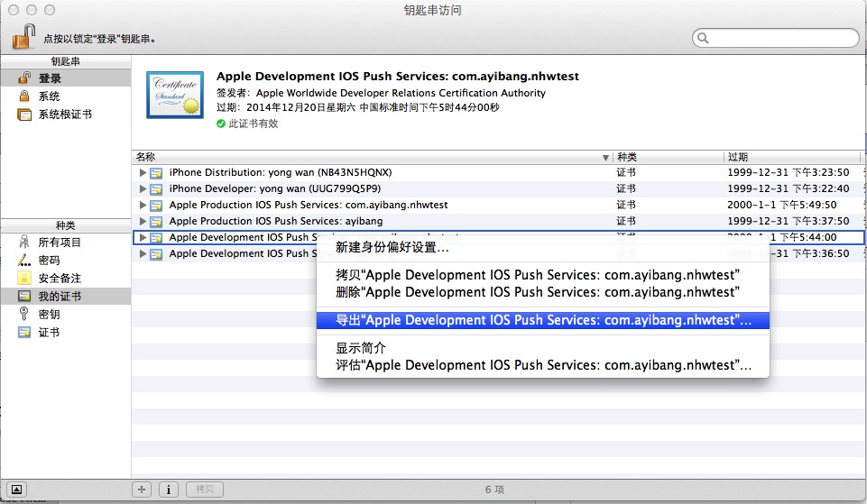Choose 导出 Apple Development certificate menu item

pos(543,320)
